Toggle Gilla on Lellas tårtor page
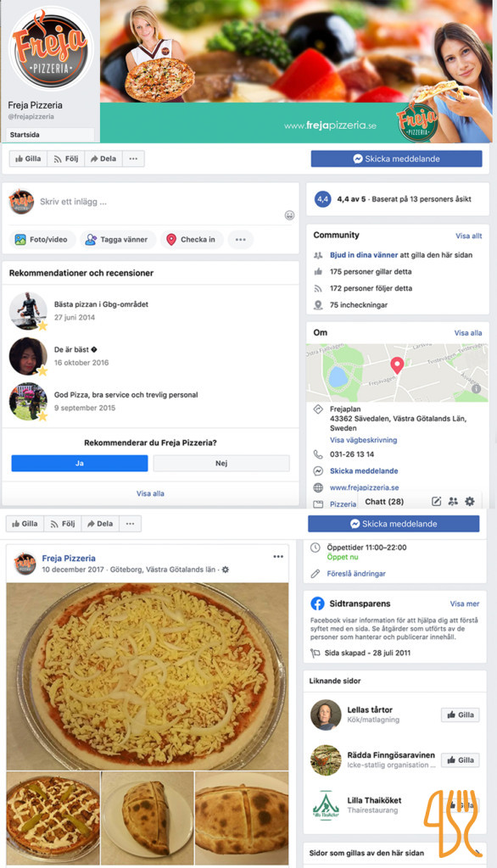The width and height of the screenshot is (497, 868). [460, 715]
